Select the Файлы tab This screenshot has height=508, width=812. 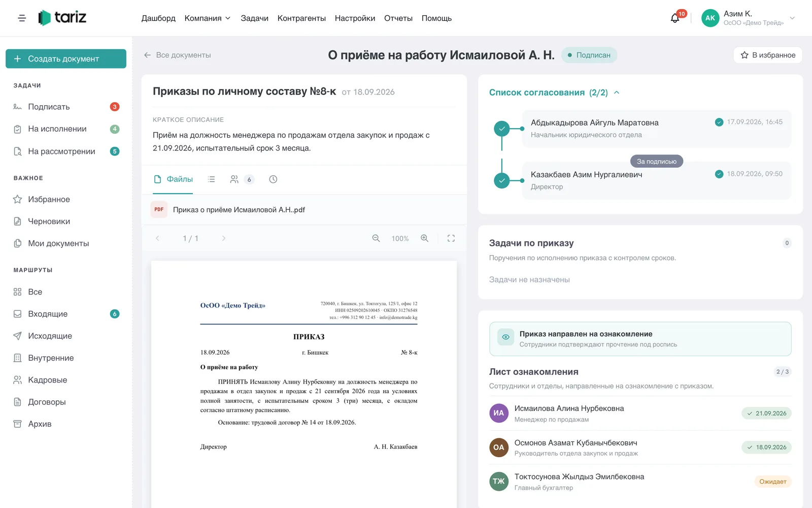pos(173,179)
